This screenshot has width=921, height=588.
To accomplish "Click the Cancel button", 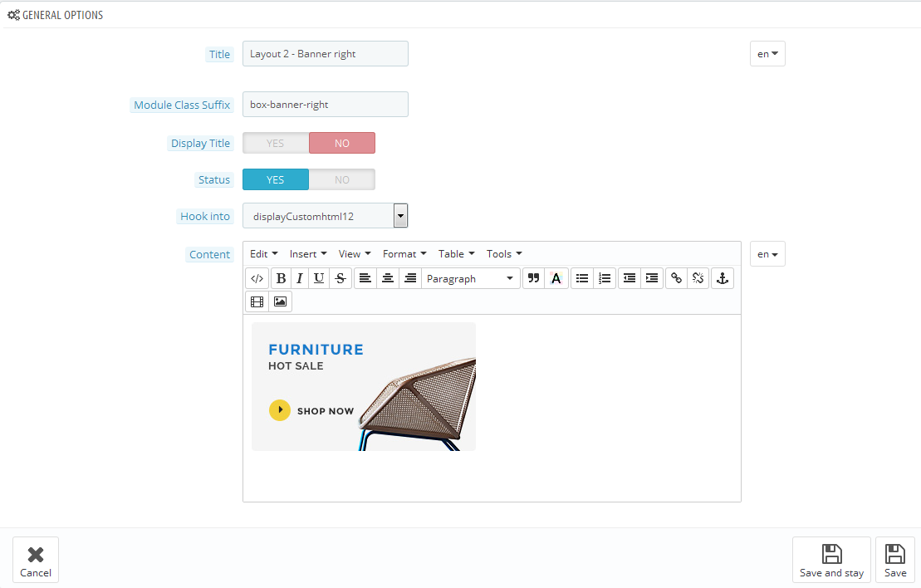I will [x=36, y=560].
